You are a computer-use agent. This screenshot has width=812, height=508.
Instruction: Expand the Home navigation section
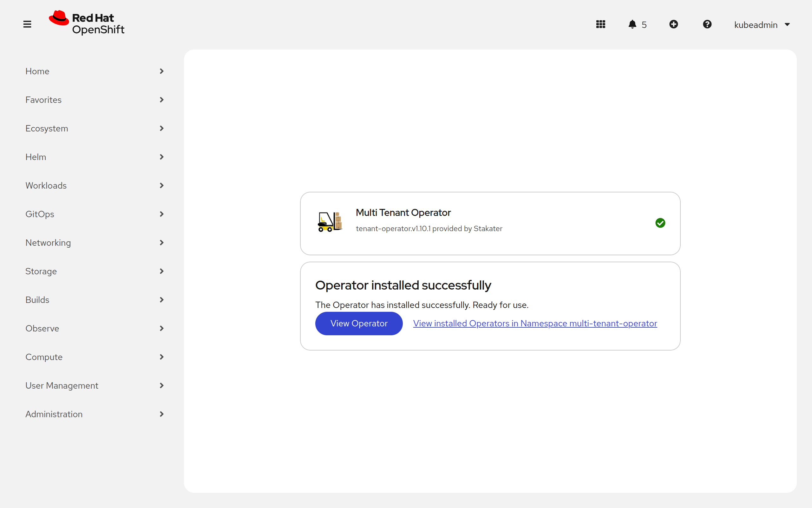coord(95,71)
